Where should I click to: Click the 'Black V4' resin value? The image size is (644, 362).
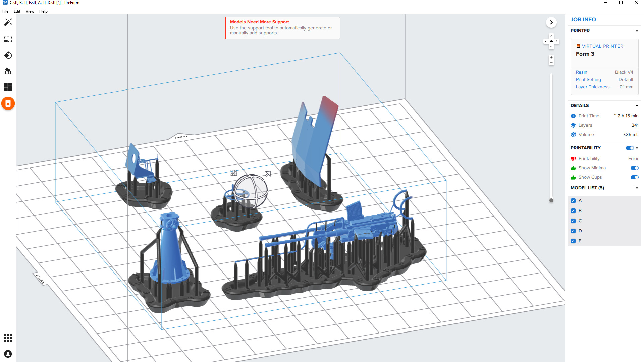tap(624, 72)
